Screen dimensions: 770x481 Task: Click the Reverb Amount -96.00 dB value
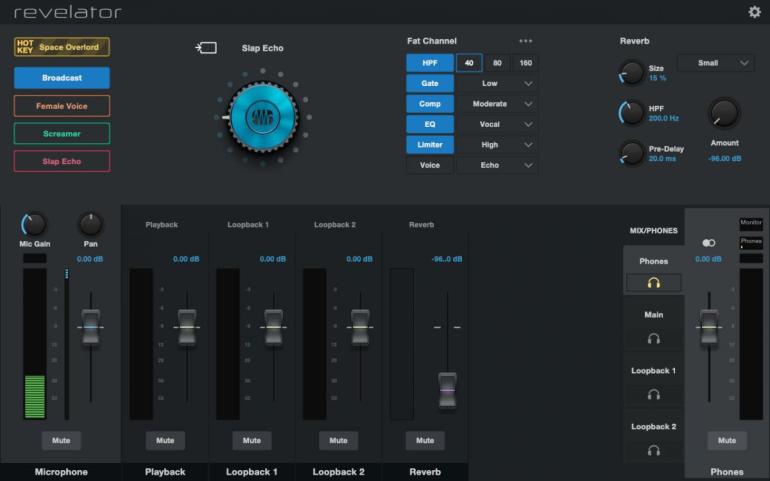725,159
